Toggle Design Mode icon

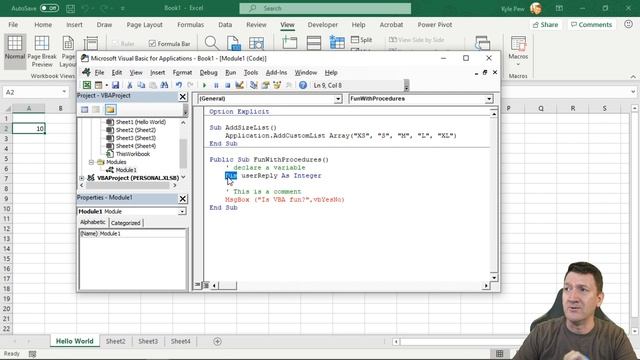coord(239,85)
